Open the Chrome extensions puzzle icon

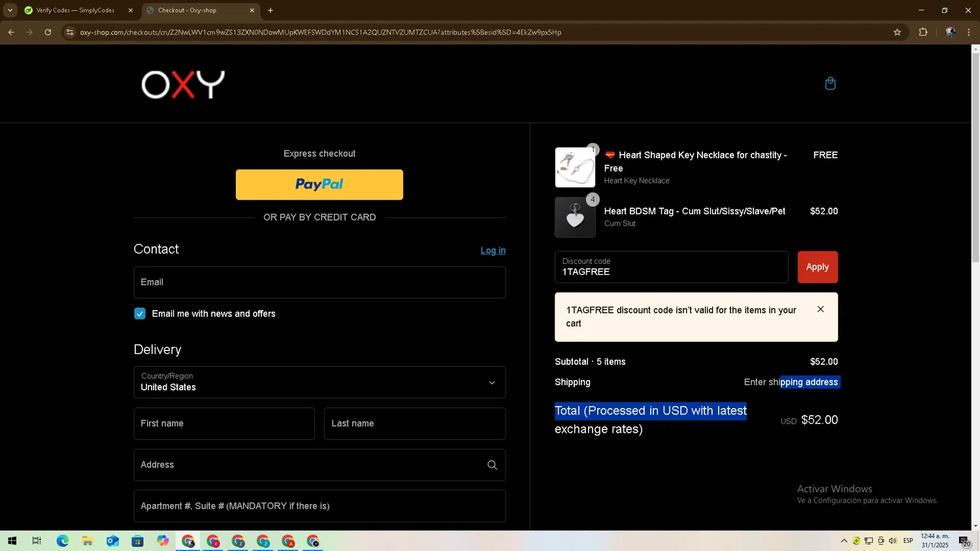923,32
